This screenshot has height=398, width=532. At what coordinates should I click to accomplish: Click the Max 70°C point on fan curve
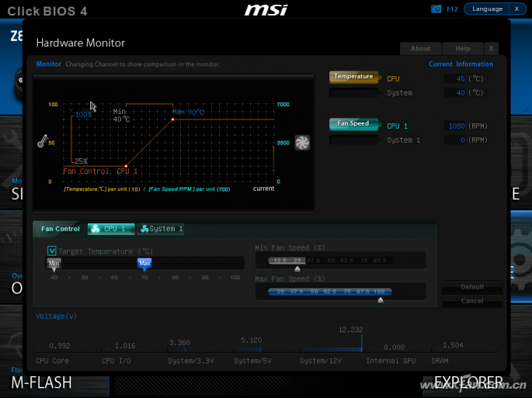point(172,119)
